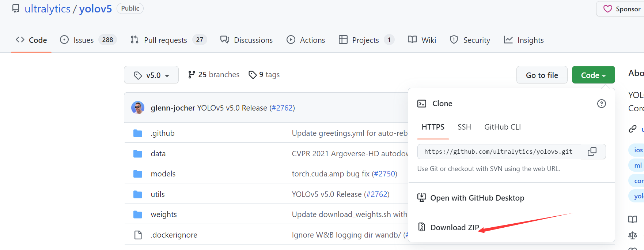Image resolution: width=644 pixels, height=250 pixels.
Task: Click the .dockerignore file icon
Action: pos(138,235)
